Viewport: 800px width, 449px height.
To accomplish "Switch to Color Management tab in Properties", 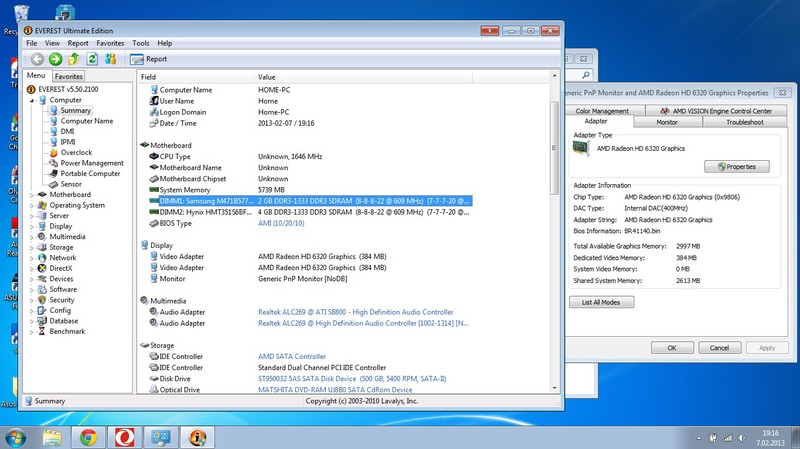I will coord(602,111).
